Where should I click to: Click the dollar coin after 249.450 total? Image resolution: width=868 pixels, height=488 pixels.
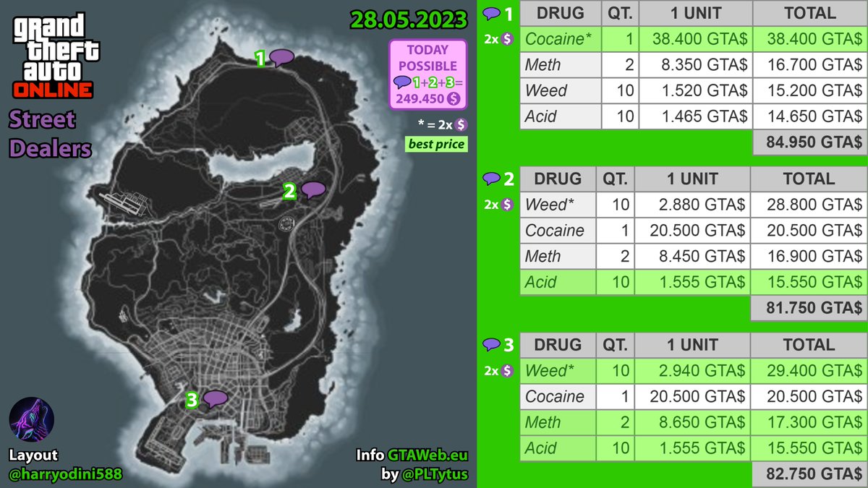point(453,98)
